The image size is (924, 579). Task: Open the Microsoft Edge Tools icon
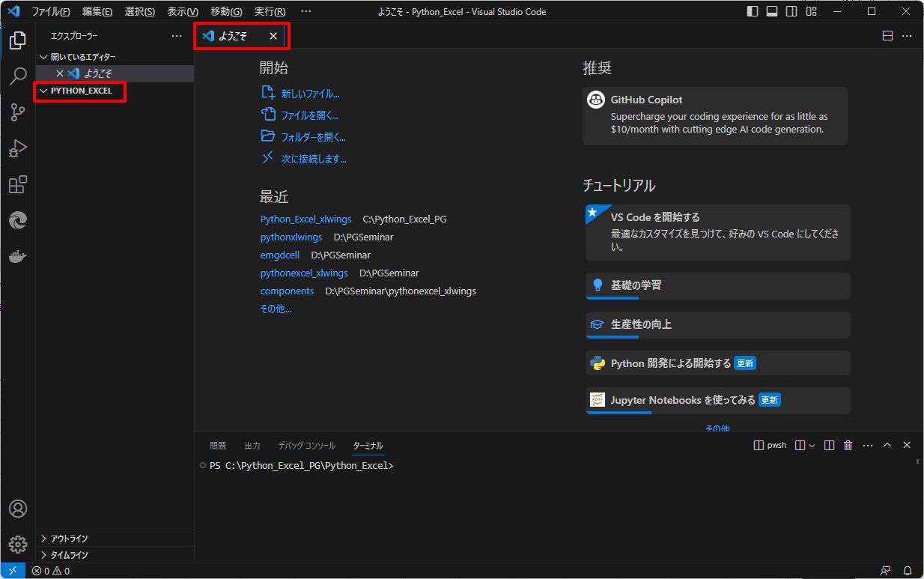(18, 220)
